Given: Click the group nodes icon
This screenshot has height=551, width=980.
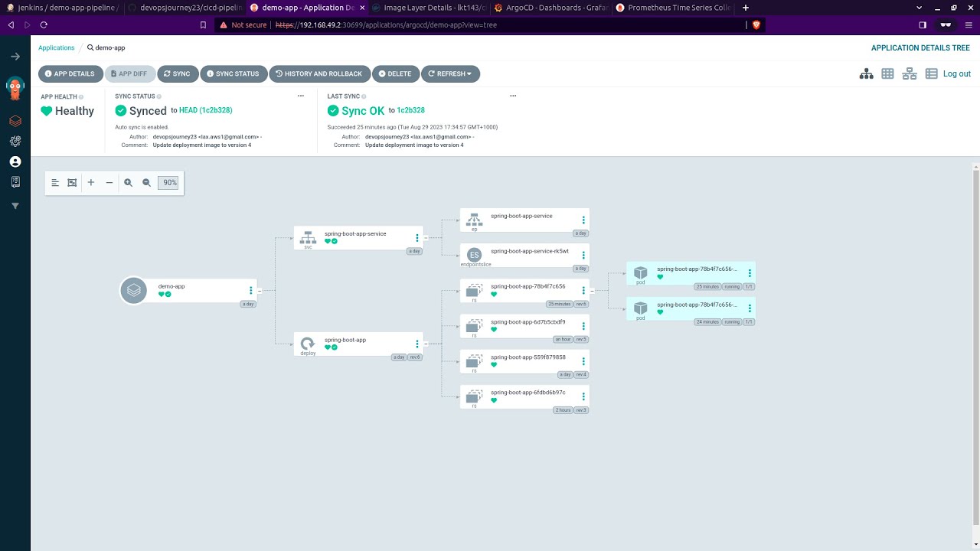Looking at the screenshot, I should point(72,183).
